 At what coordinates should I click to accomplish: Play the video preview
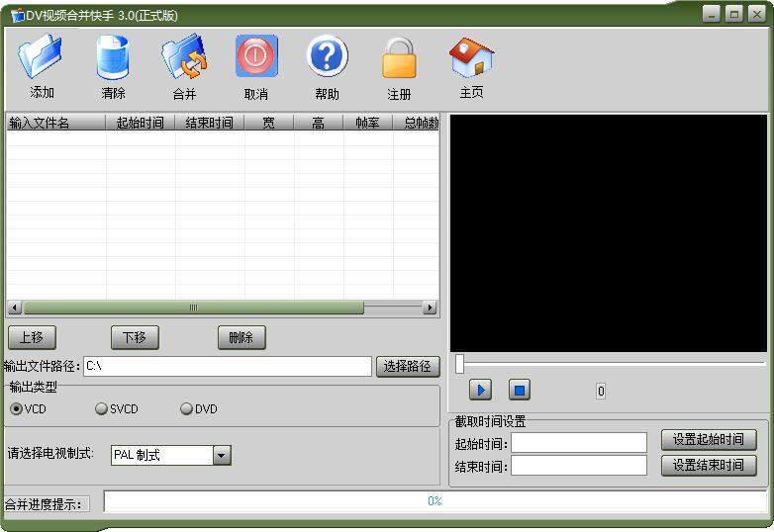(480, 390)
